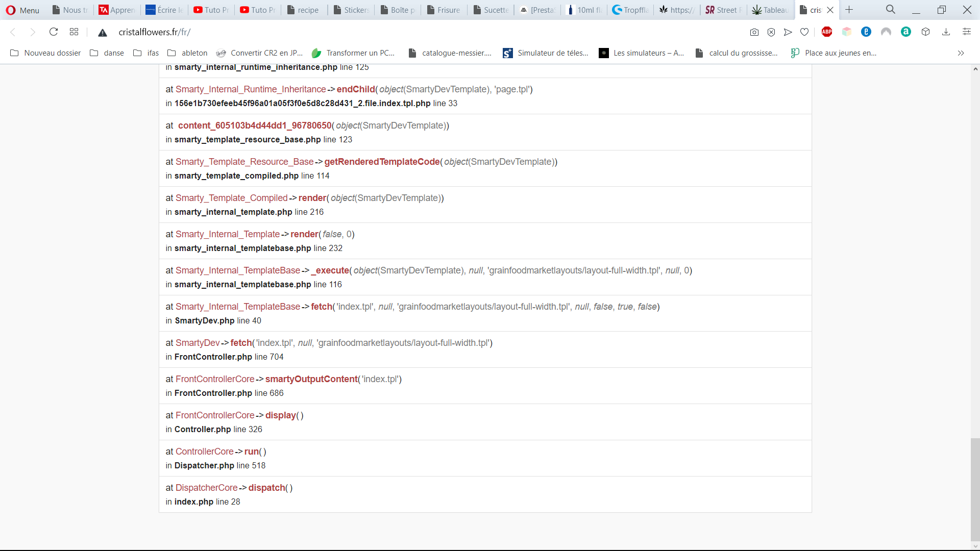Screen dimensions: 980x551
Task: Expand the hidden bookmarks chevron
Action: (961, 53)
